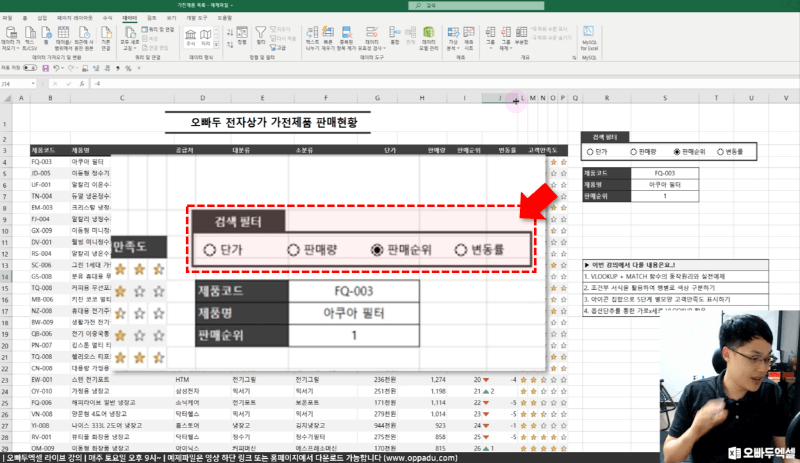Open the 삽입 (Insert) ribbon tab
800x463 pixels.
tap(41, 19)
